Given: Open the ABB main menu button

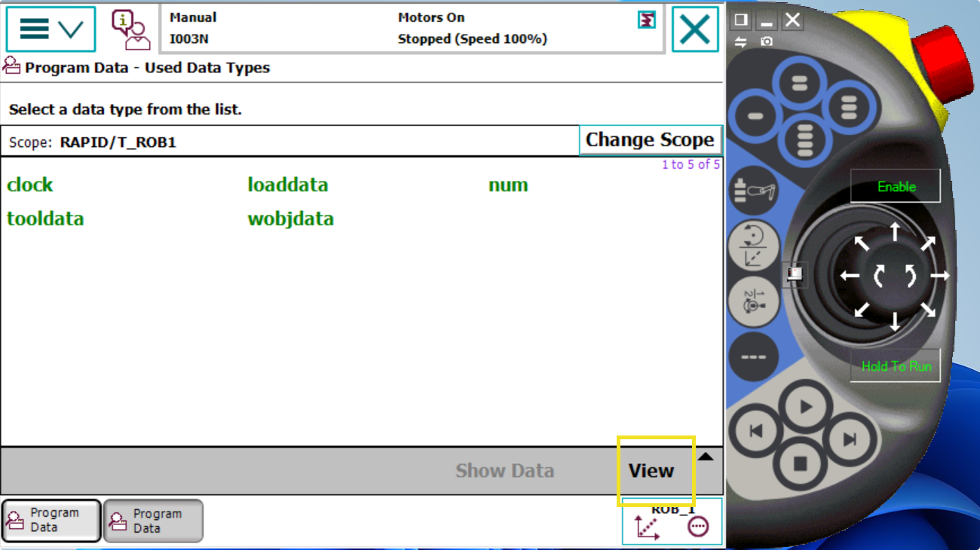Looking at the screenshot, I should (51, 29).
